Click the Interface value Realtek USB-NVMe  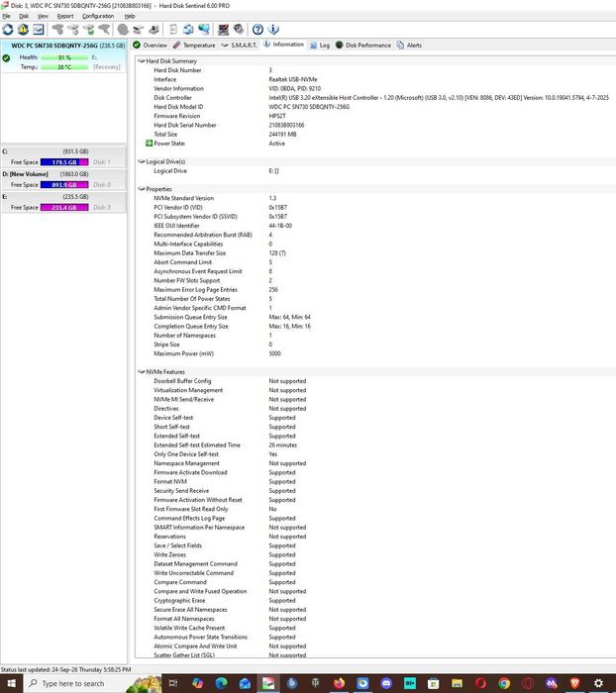[x=293, y=79]
